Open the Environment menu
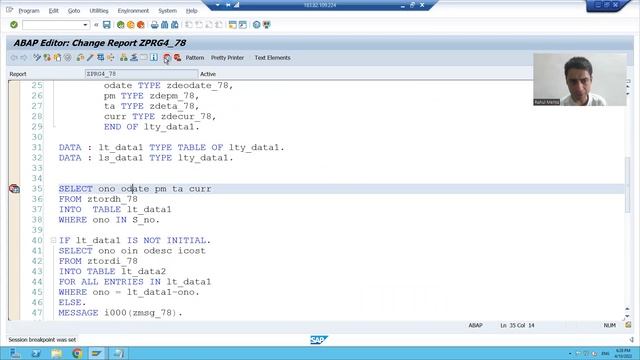This screenshot has width=640, height=360. [133, 11]
